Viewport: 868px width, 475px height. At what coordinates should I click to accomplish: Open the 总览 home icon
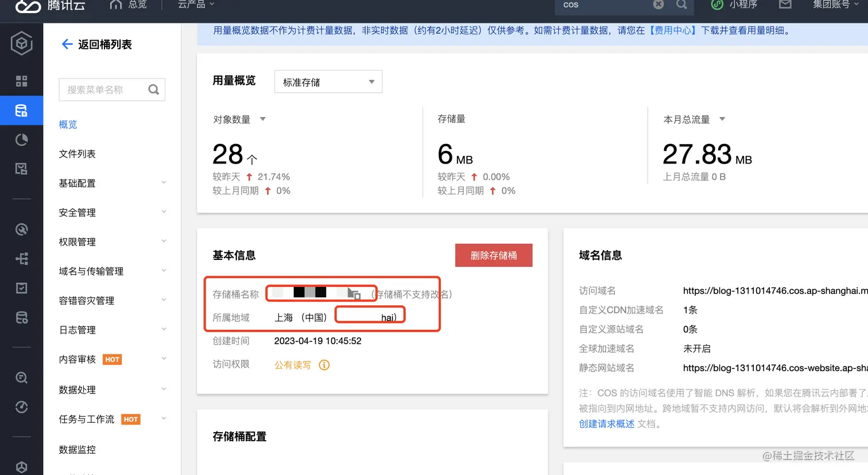click(116, 5)
